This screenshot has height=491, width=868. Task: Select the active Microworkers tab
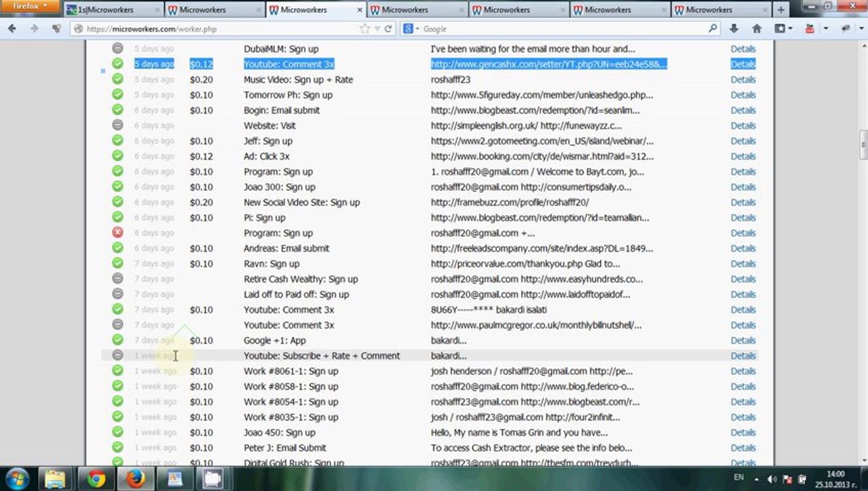316,10
